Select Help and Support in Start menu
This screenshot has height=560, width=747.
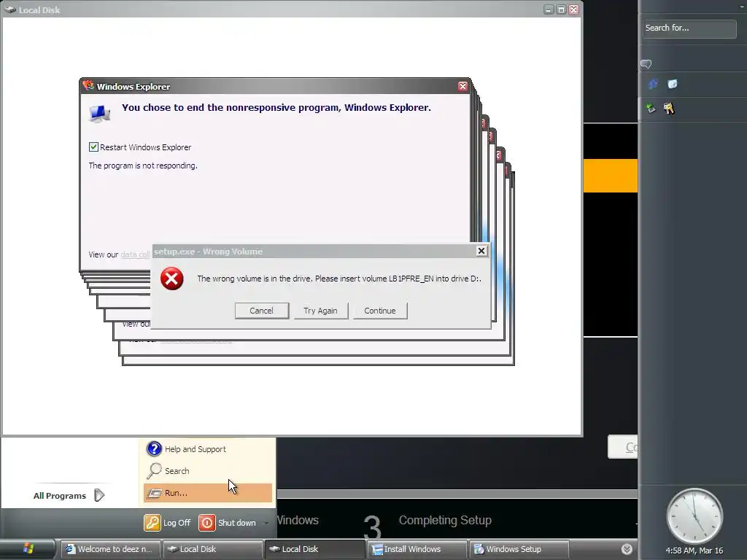pyautogui.click(x=208, y=449)
